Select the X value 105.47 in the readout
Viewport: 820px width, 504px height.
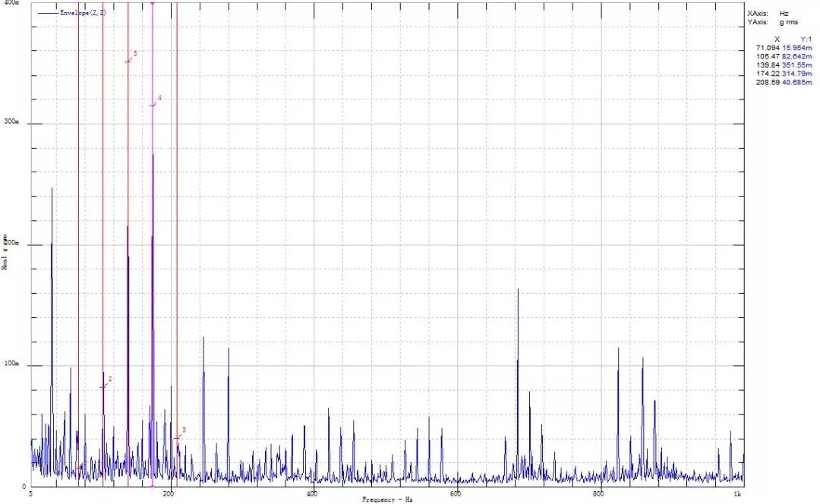(768, 56)
